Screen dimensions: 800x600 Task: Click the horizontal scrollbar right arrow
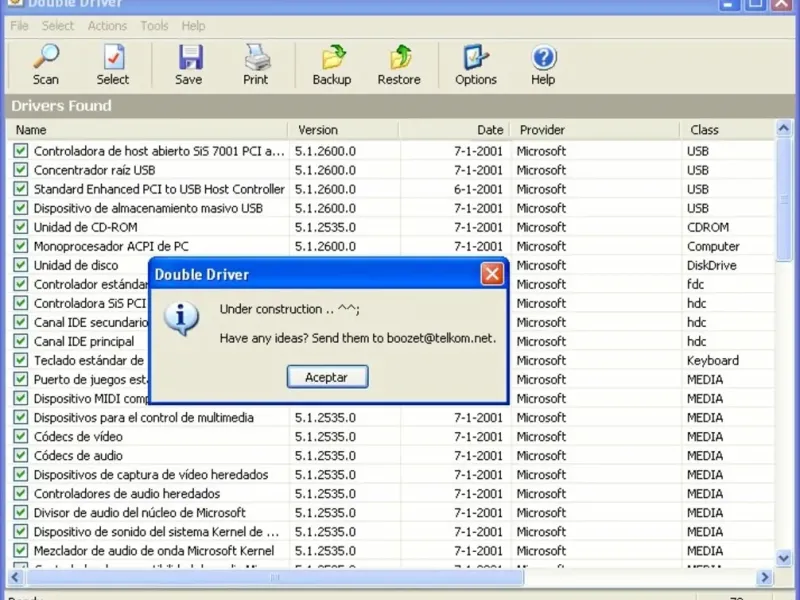tap(765, 577)
